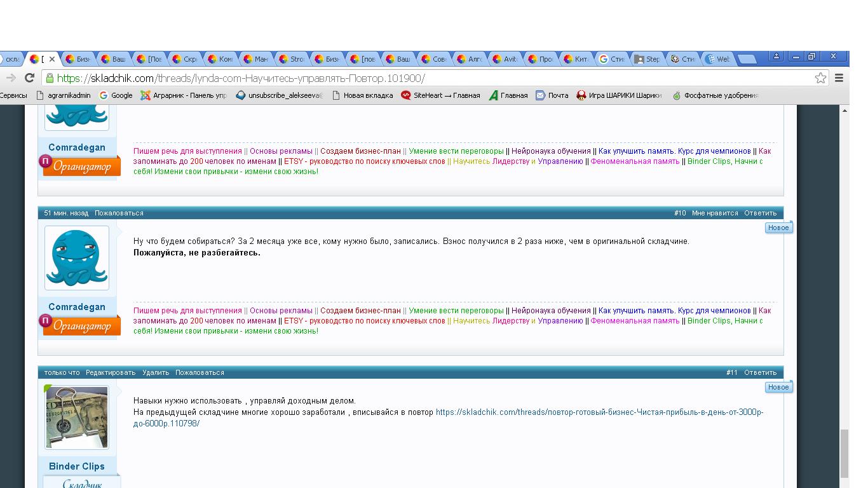Click Binder Clips money avatar thumbnail
Image resolution: width=868 pixels, height=488 pixels.
77,417
